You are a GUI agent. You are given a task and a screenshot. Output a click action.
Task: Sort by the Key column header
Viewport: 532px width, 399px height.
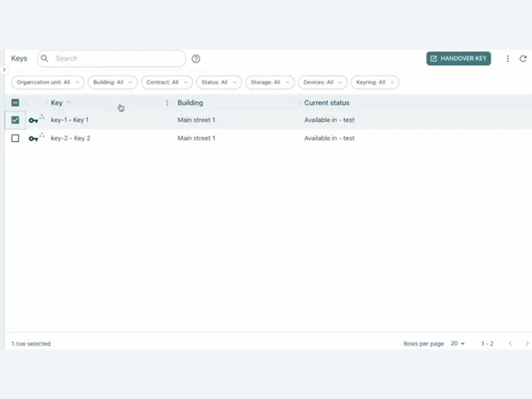57,103
